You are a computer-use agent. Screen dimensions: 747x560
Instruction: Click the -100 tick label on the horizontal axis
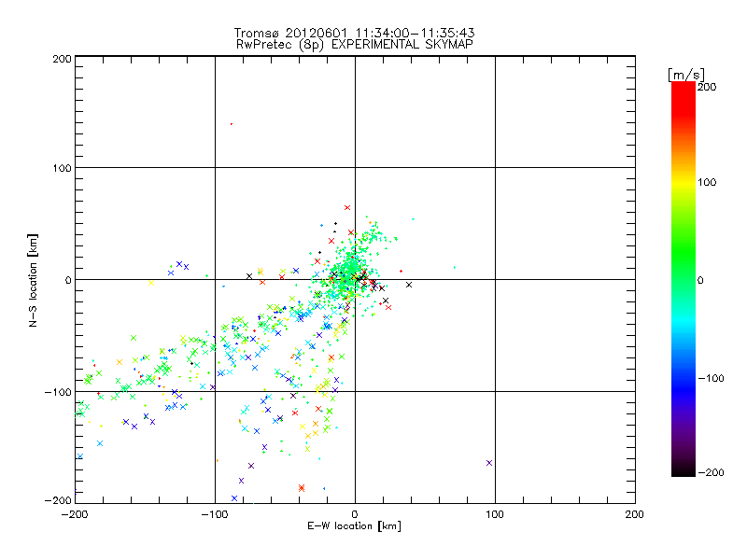215,514
